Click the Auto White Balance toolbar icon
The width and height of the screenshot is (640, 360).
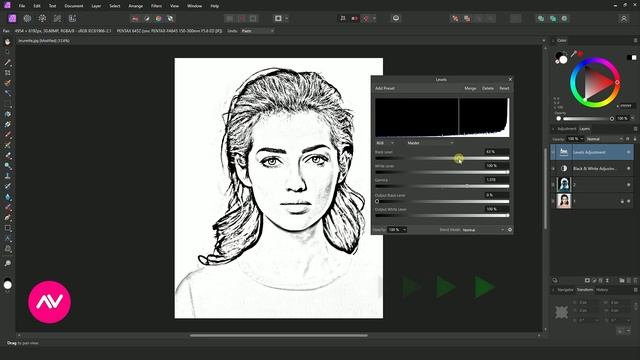pos(171,18)
